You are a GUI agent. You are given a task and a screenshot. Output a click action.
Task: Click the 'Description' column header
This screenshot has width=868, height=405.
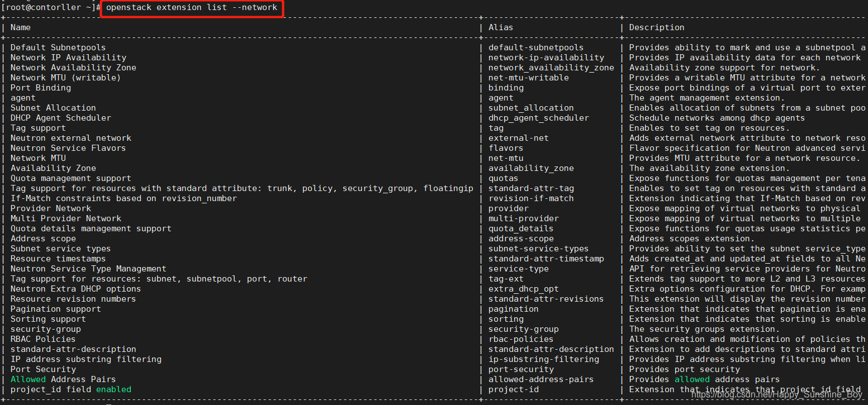657,27
